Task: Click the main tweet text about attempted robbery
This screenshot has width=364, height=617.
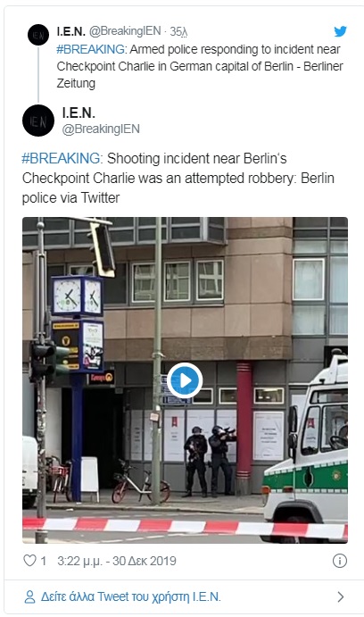Action: pos(178,178)
